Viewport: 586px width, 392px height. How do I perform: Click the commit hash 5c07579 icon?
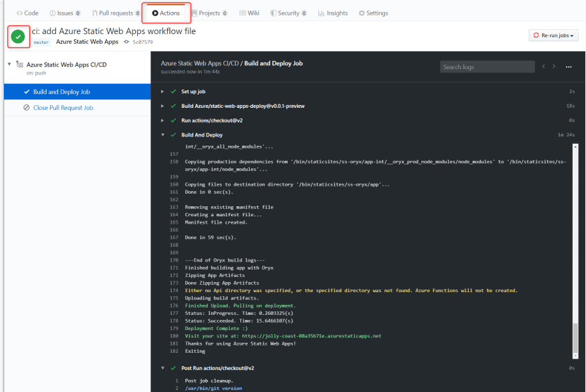(127, 42)
